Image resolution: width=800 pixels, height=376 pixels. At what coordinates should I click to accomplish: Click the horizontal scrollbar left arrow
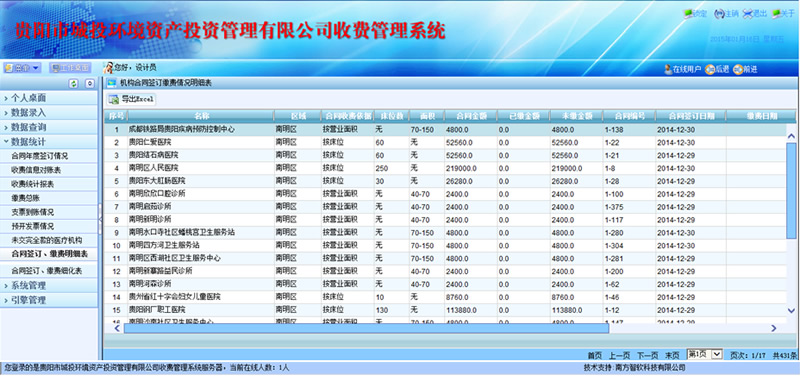click(117, 328)
